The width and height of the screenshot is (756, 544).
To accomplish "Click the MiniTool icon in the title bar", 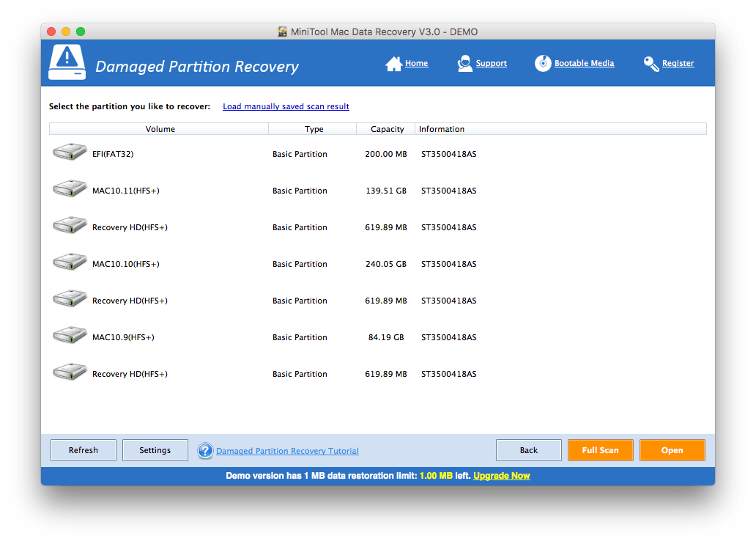I will [283, 32].
